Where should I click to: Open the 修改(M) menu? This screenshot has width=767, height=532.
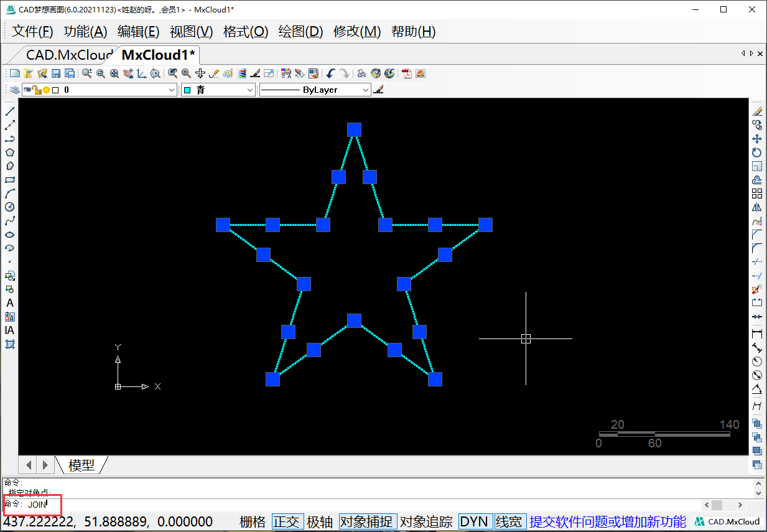pos(357,32)
